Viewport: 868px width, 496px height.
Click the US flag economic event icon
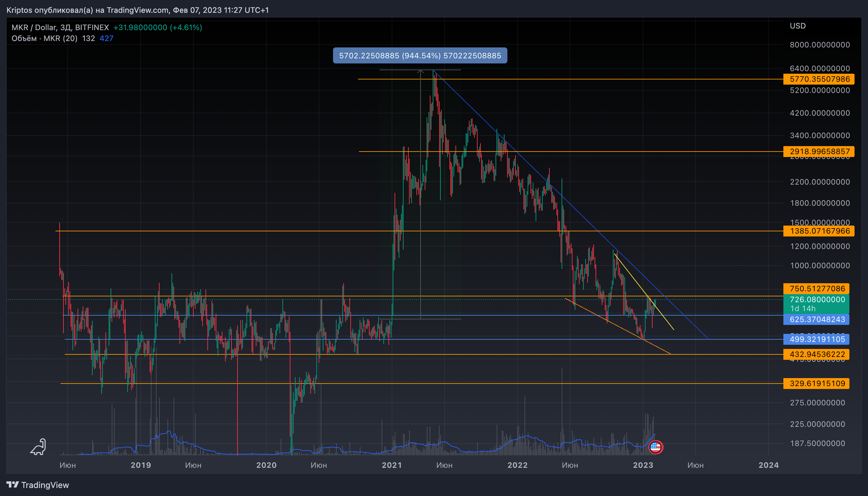[x=655, y=447]
